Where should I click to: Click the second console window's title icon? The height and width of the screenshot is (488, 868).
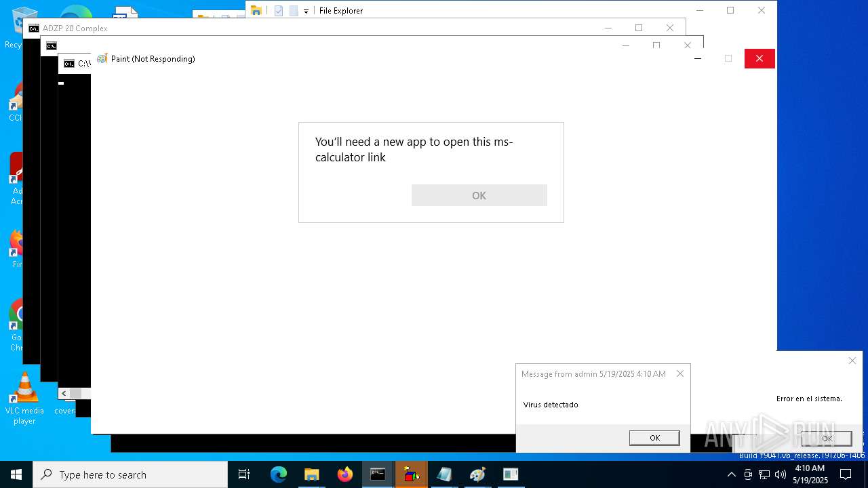click(x=52, y=46)
